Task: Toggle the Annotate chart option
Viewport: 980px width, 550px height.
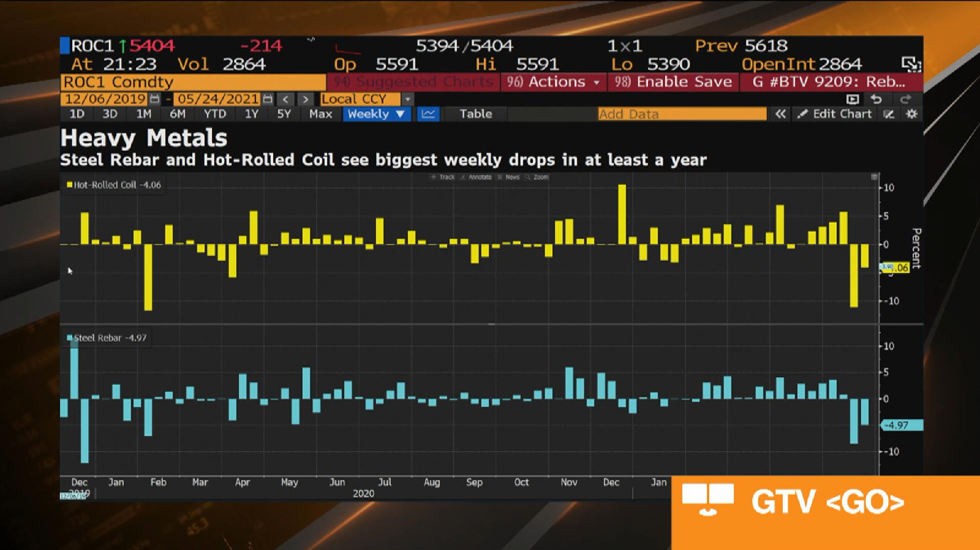Action: [476, 177]
